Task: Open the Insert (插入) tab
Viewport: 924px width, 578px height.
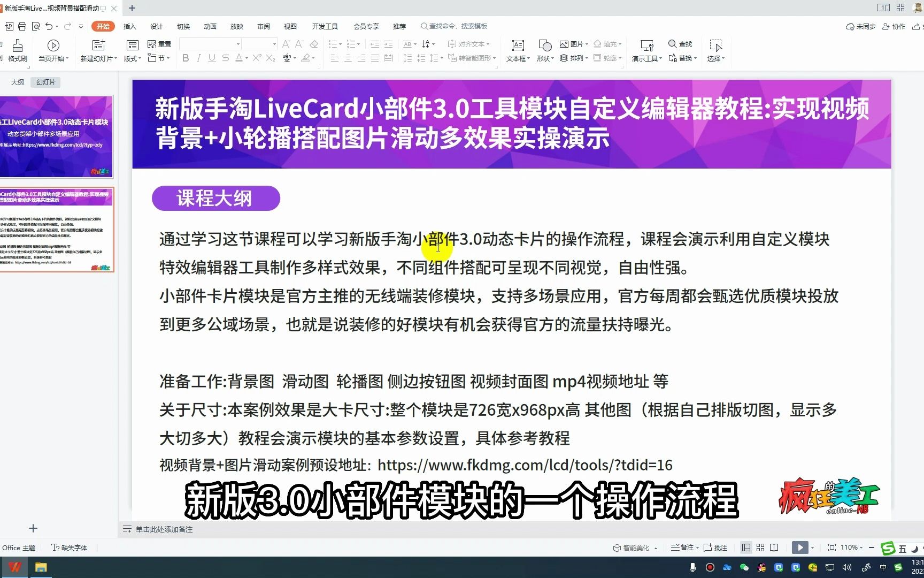Action: coord(130,26)
